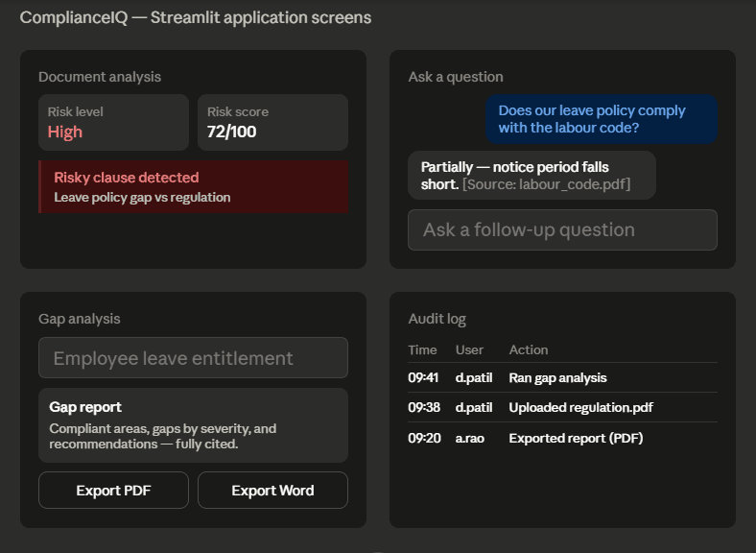This screenshot has width=756, height=553.
Task: Focus the Ask a follow-up question field
Action: [562, 230]
